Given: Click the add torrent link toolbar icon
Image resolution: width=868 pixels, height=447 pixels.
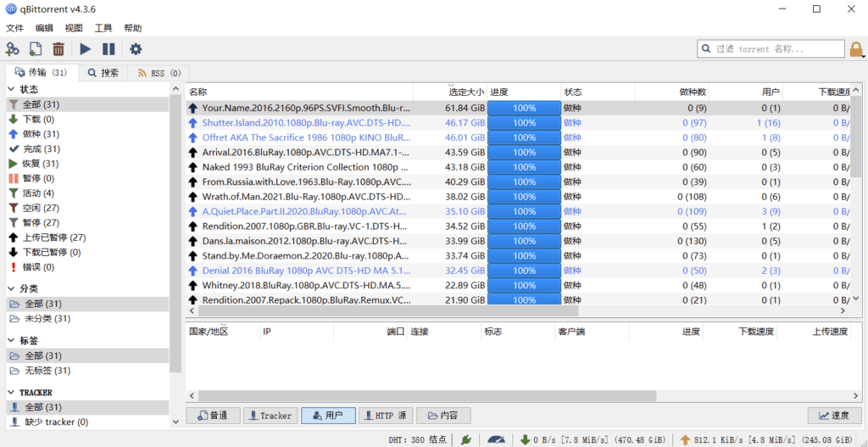Looking at the screenshot, I should [x=13, y=49].
